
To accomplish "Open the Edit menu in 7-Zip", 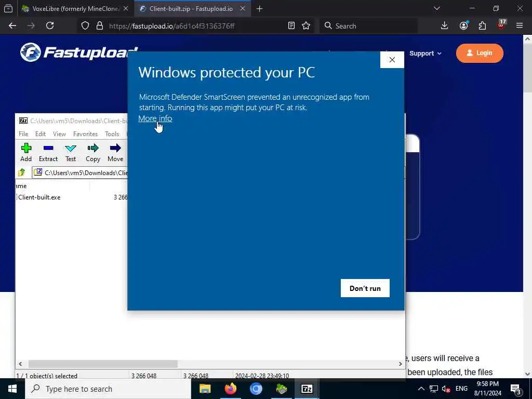I will tap(41, 134).
